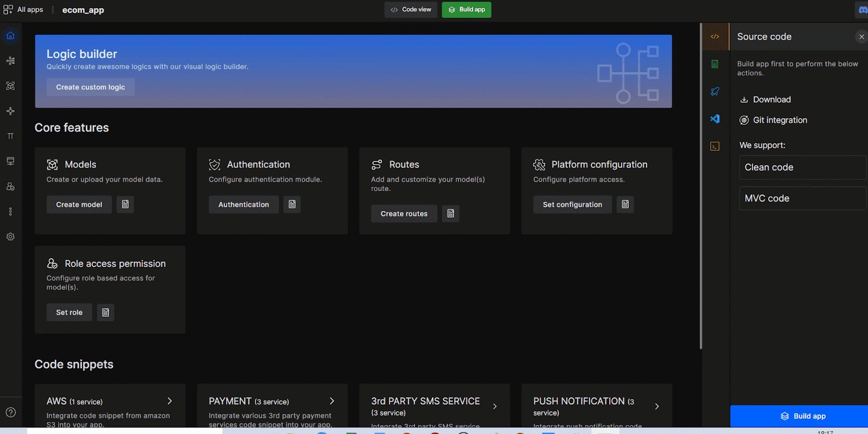Viewport: 868px width, 434px height.
Task: Click the help question mark icon
Action: 10,412
